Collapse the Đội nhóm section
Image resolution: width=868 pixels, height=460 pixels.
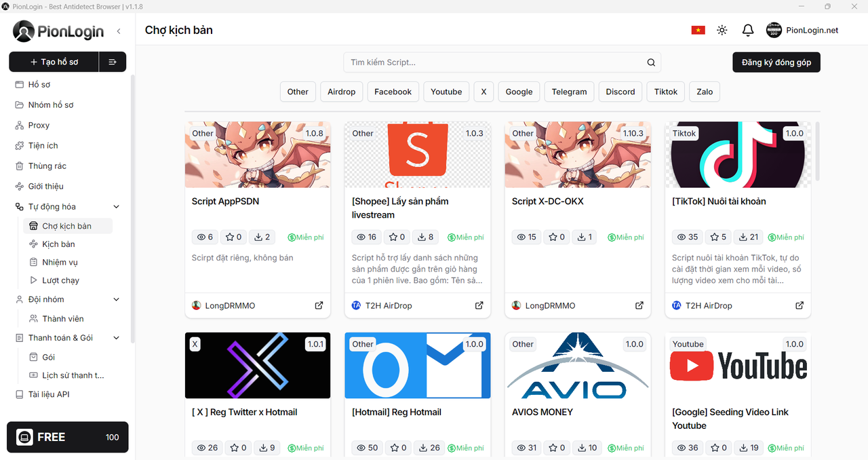tap(116, 299)
